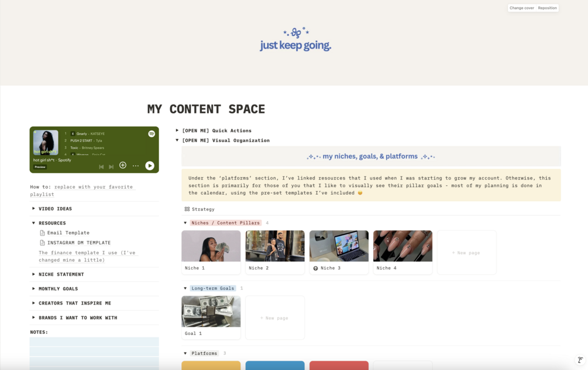Viewport: 588px width, 370px height.
Task: Collapse the RESOURCES toggle
Action: (33, 223)
